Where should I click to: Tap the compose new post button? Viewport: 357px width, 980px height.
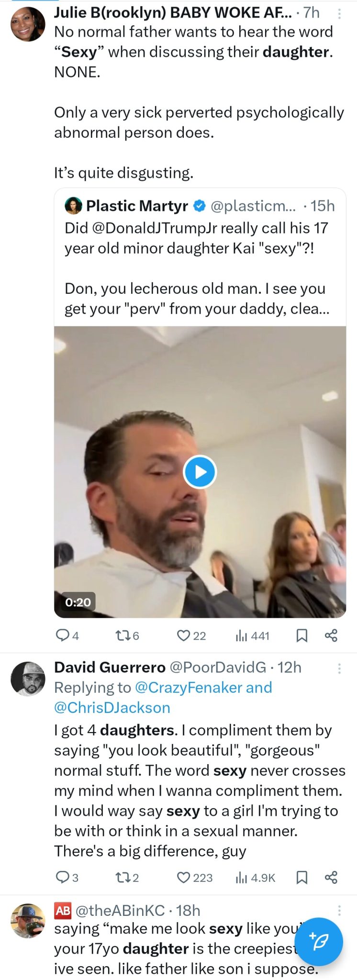pos(319,942)
